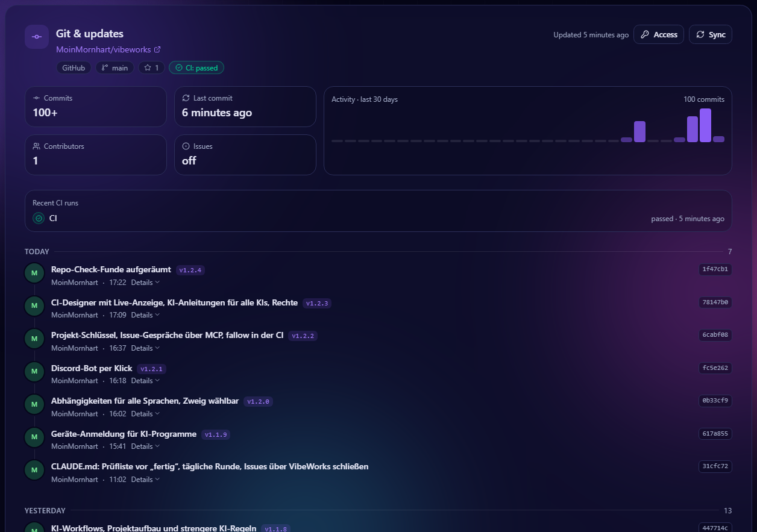757x532 pixels.
Task: Click commit hash 78147b0
Action: [x=715, y=302]
